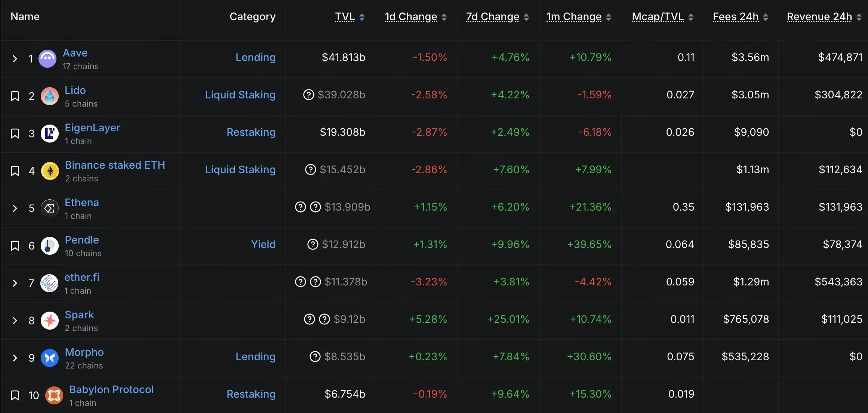Viewport: 868px width, 413px height.
Task: Click the Spark protocol logo
Action: point(50,321)
